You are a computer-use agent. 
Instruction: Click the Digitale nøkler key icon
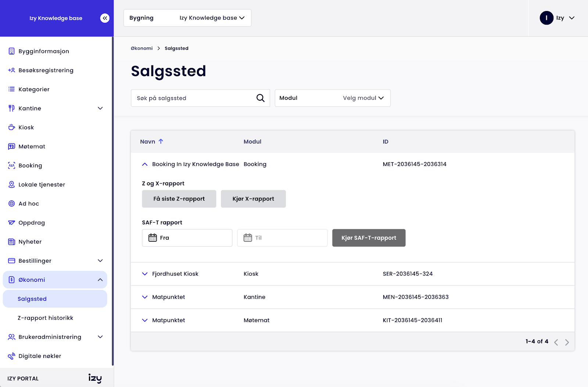point(11,356)
